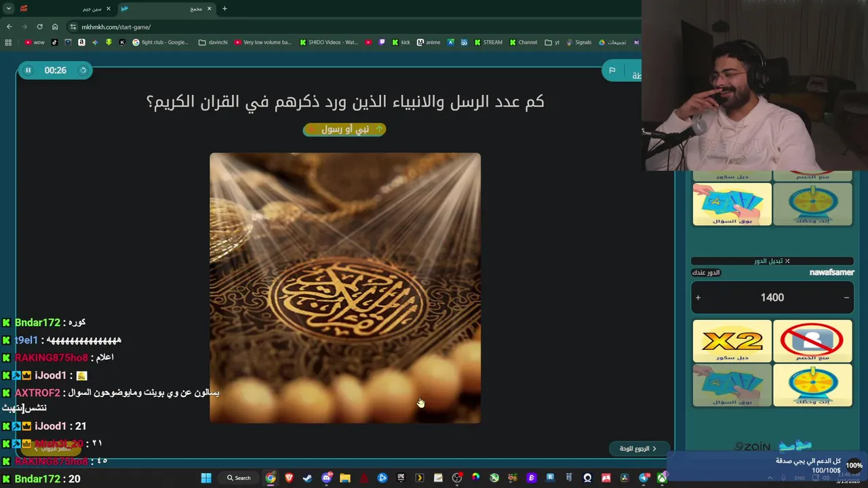Click الرجوع للوحة to return to board

638,449
